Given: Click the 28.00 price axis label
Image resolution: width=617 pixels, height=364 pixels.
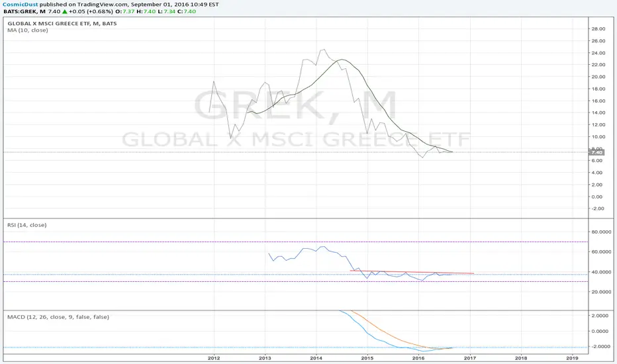Looking at the screenshot, I should 598,28.
